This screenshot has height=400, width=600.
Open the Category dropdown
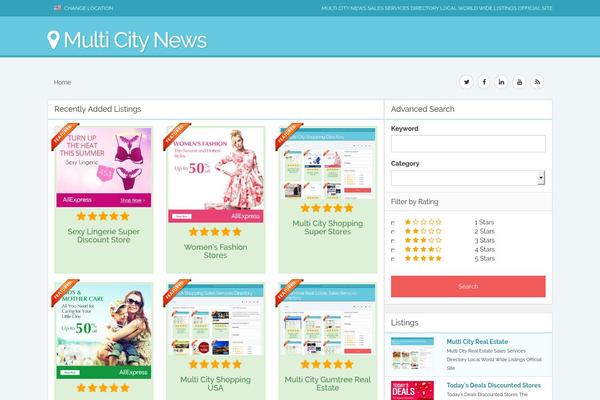point(468,178)
